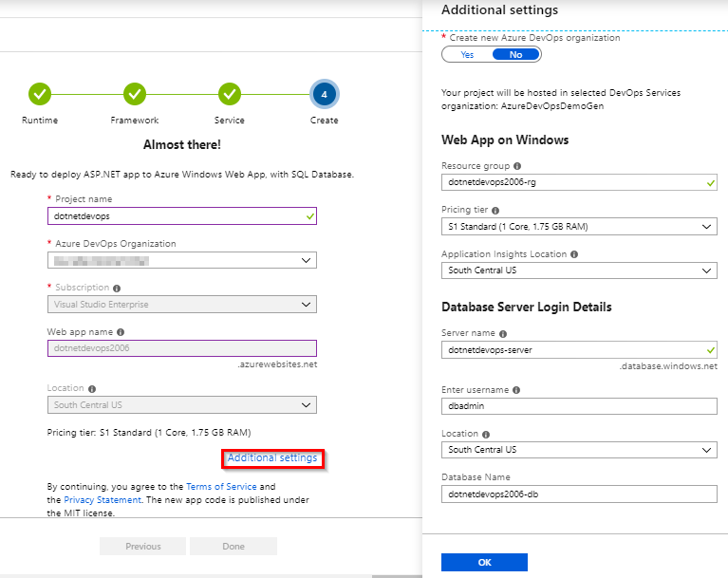
Task: Click info icon beside Application Insights Location
Action: (575, 254)
